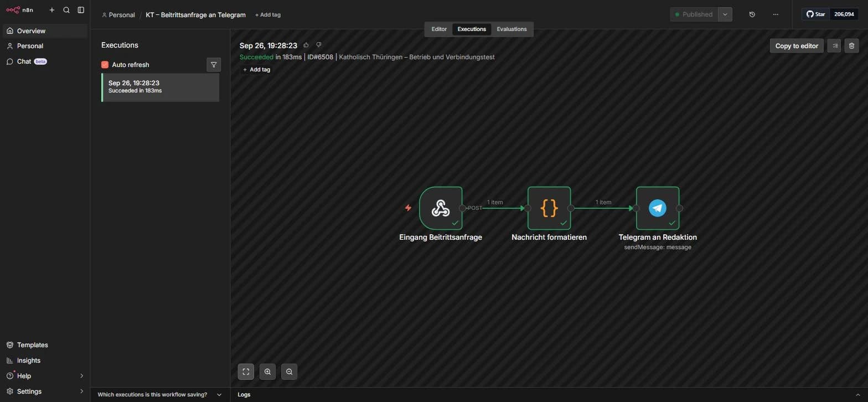Collapse the sidebar with the panel icon

81,10
